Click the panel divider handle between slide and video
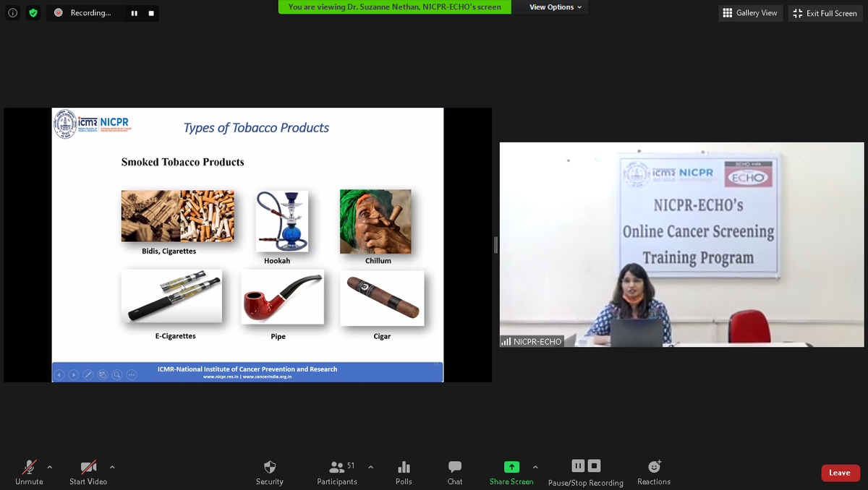Viewport: 868px width, 490px height. coord(495,245)
